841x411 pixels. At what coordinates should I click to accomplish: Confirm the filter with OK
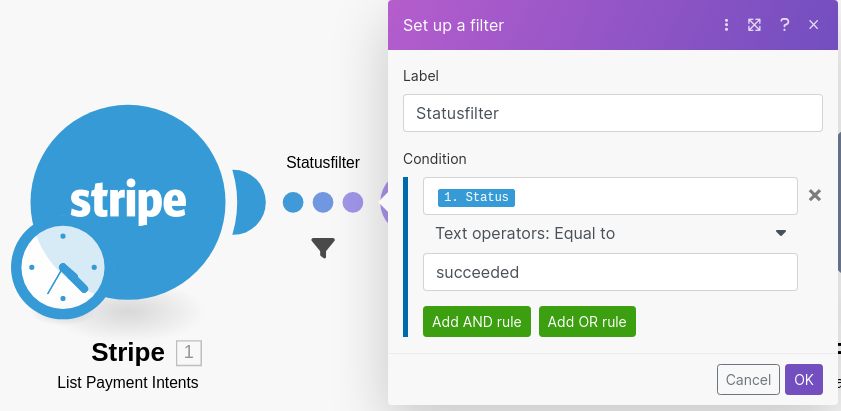pos(804,380)
